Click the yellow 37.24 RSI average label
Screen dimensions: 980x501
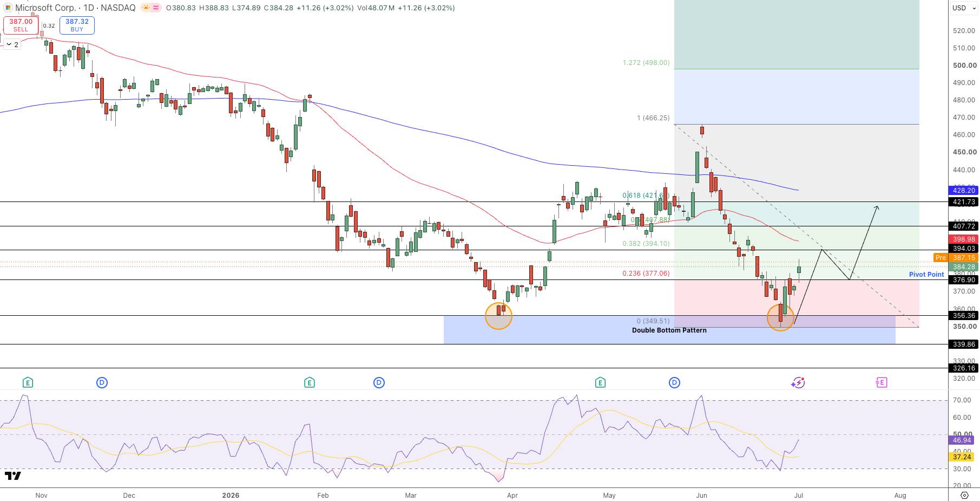[962, 457]
